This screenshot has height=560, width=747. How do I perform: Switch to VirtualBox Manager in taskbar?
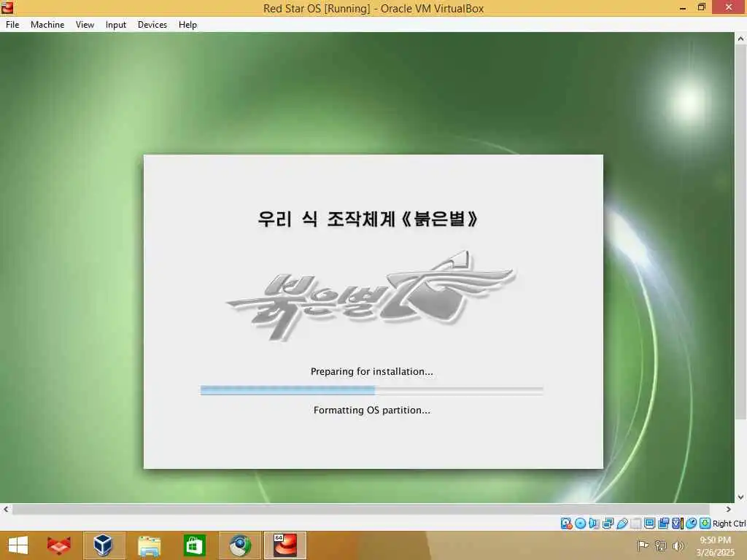pyautogui.click(x=104, y=545)
